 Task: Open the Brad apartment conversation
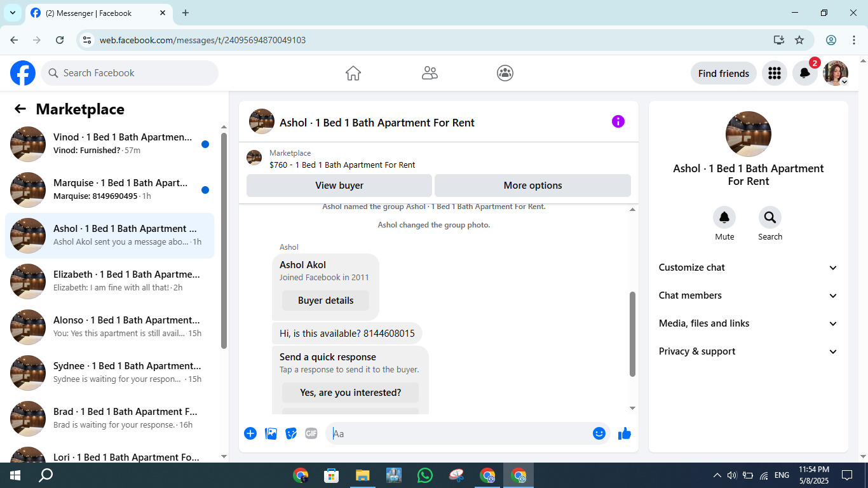click(x=110, y=419)
